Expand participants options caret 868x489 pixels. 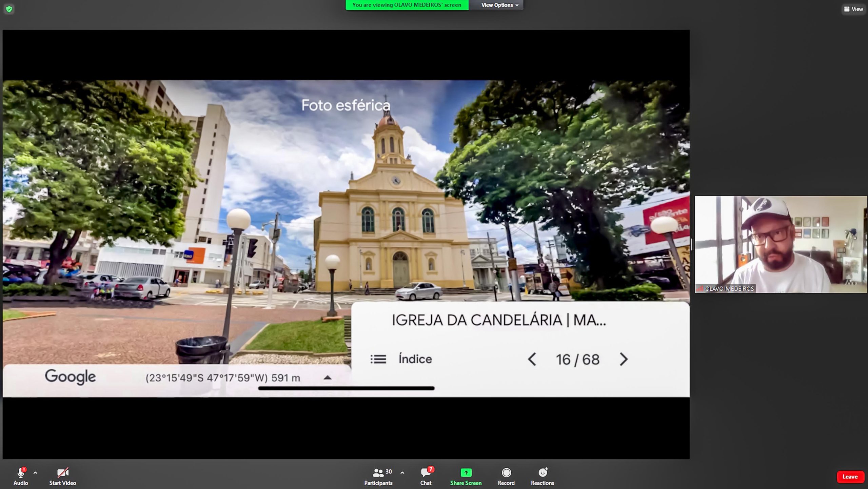pyautogui.click(x=402, y=472)
